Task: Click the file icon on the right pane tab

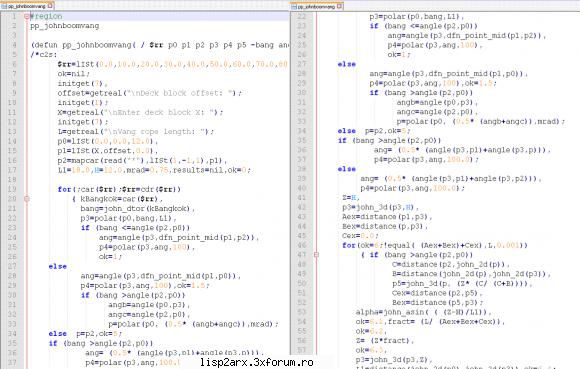Action: tap(294, 7)
